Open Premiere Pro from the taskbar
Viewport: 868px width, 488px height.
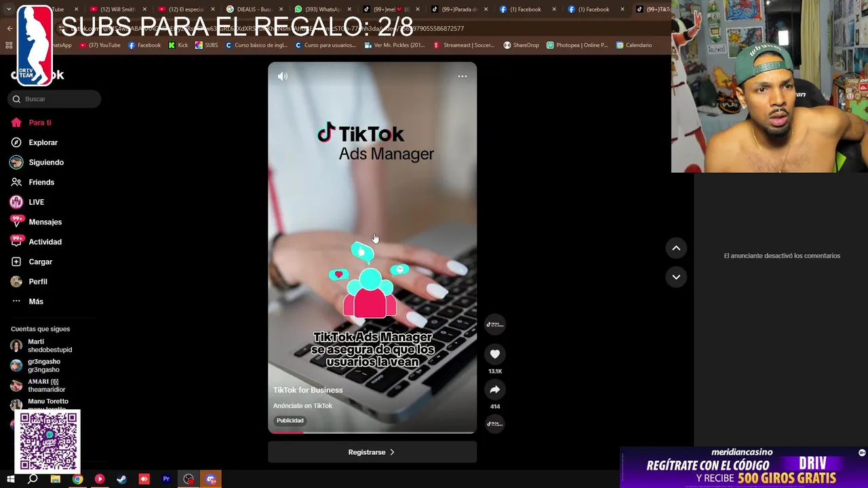pyautogui.click(x=166, y=479)
